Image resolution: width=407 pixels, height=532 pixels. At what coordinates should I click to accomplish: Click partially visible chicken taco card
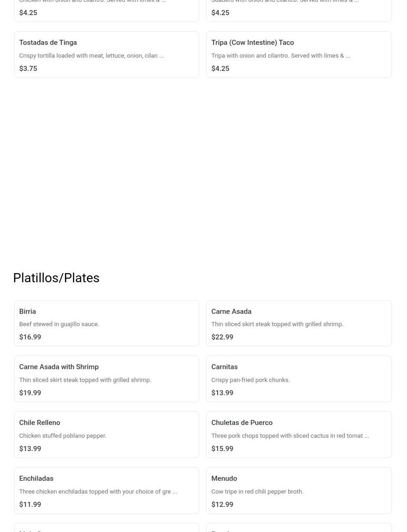tap(107, 11)
